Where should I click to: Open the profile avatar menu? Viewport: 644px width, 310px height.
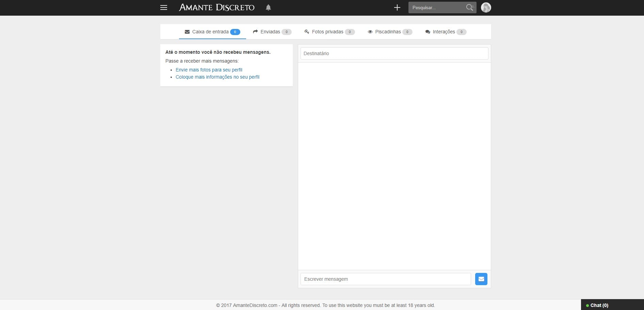486,7
